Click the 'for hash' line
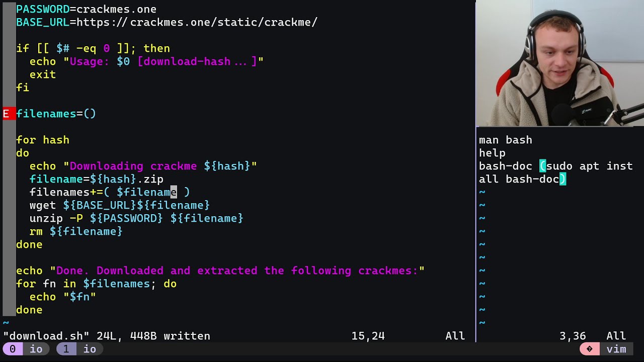644x362 pixels. pos(43,140)
